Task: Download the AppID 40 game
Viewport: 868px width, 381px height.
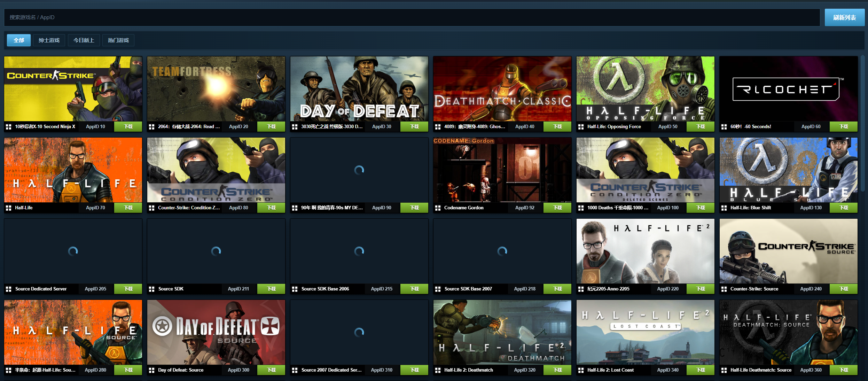Action: [x=558, y=126]
